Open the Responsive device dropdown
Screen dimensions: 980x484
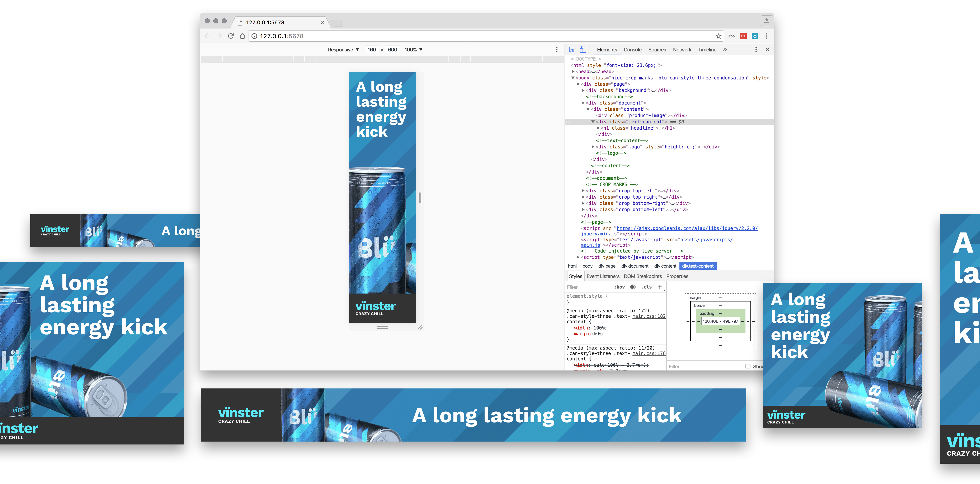pyautogui.click(x=343, y=50)
